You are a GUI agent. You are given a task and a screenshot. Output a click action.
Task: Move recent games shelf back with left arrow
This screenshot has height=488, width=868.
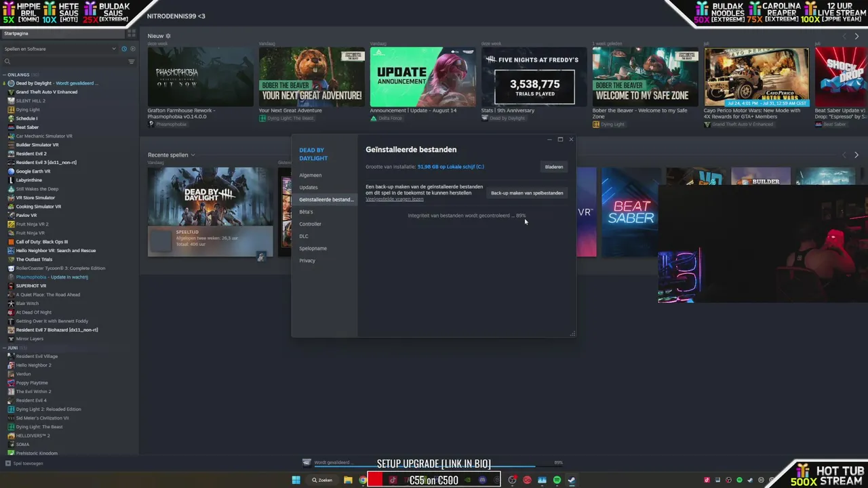coord(844,155)
